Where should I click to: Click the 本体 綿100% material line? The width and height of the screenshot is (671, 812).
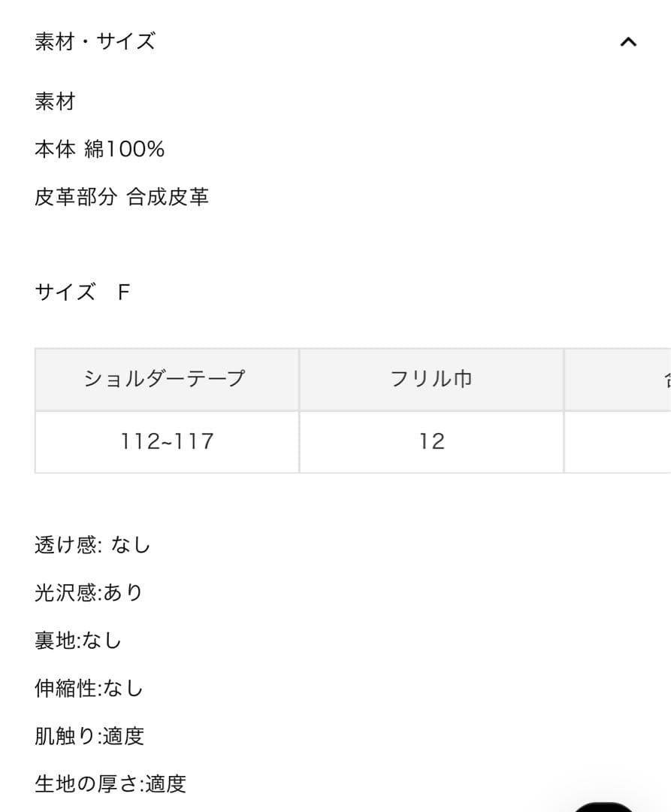pos(99,150)
